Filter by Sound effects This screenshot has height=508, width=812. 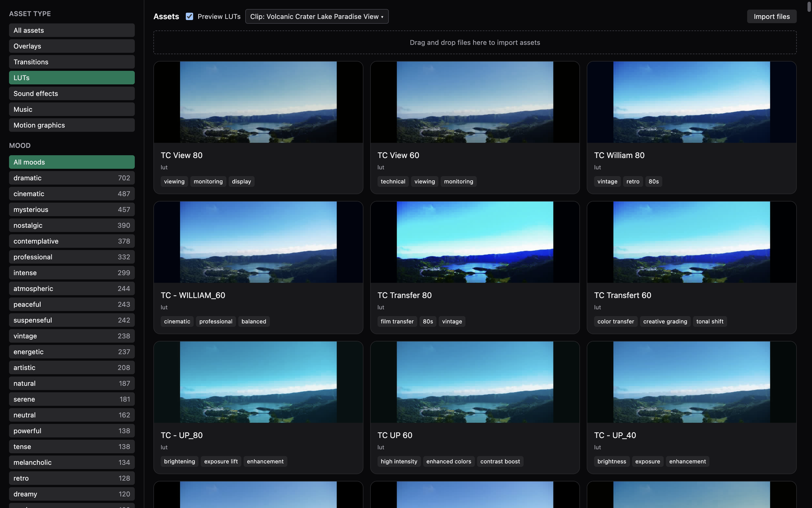(72, 93)
